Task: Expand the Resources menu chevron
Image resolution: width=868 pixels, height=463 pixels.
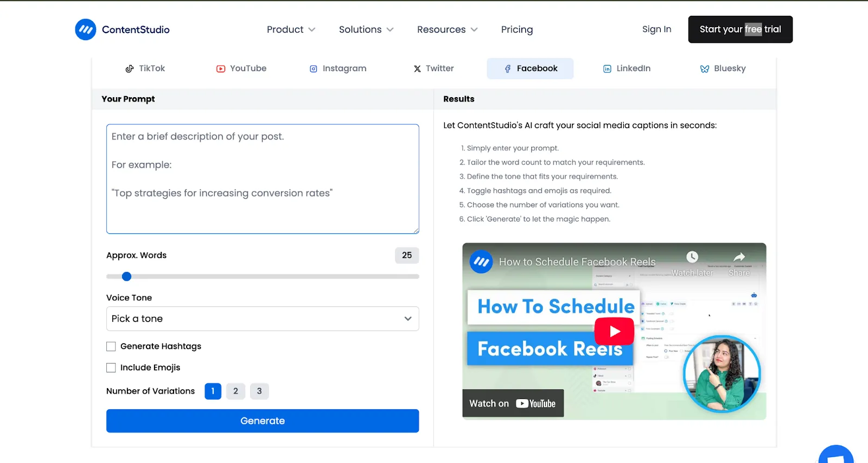Action: point(474,30)
